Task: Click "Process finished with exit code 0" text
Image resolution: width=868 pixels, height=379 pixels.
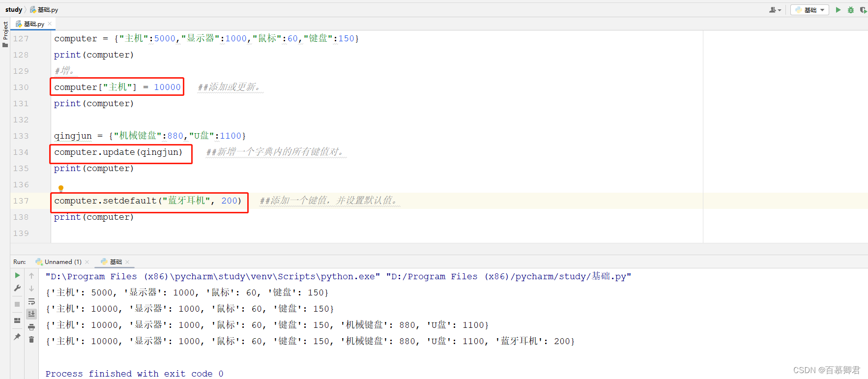Action: [x=135, y=374]
